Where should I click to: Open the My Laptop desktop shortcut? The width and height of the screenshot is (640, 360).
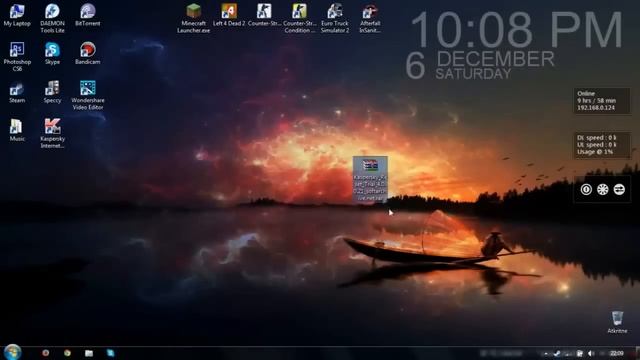coord(17,16)
